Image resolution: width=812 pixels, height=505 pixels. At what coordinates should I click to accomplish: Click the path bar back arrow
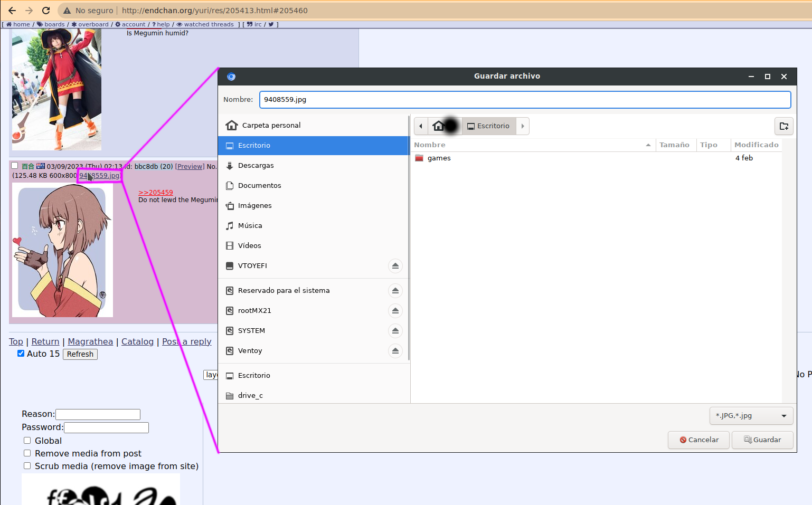coord(421,126)
